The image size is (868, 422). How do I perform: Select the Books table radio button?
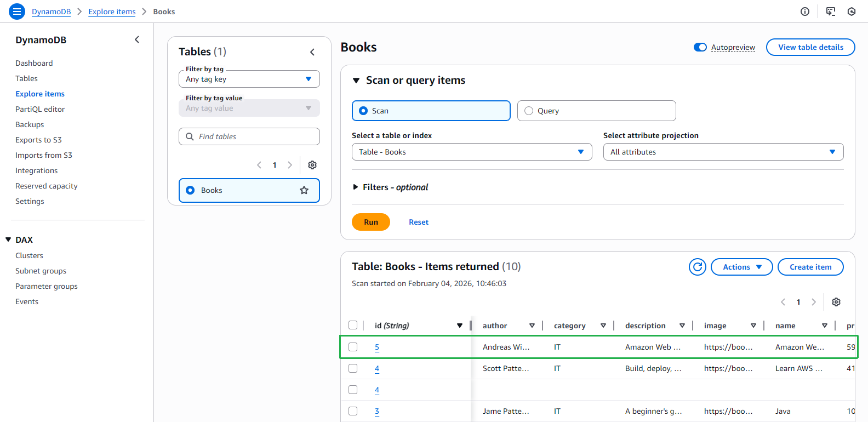coord(190,190)
